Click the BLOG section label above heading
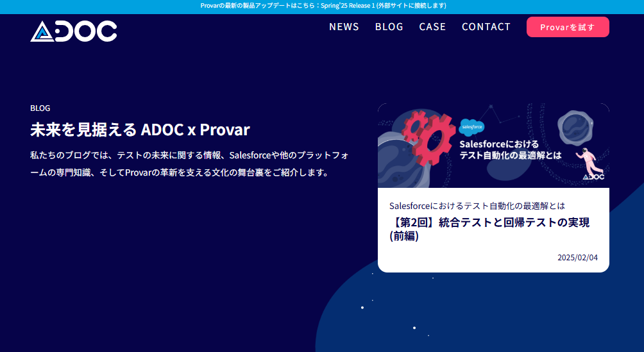This screenshot has height=352, width=644. tap(40, 108)
